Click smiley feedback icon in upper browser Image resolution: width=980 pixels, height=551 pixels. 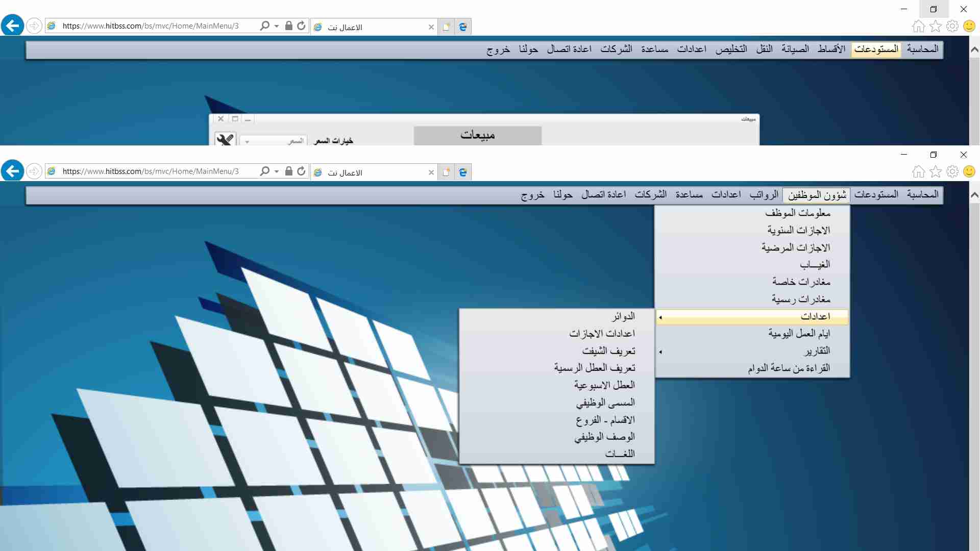tap(969, 26)
